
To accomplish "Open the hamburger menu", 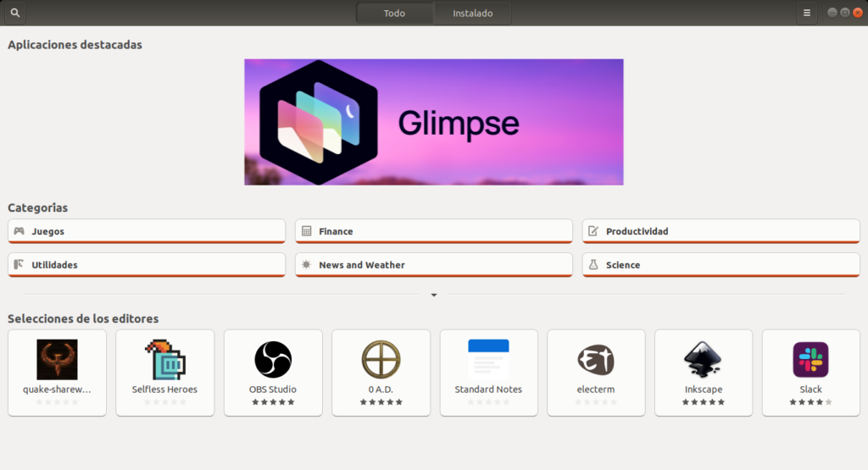I will pyautogui.click(x=807, y=13).
